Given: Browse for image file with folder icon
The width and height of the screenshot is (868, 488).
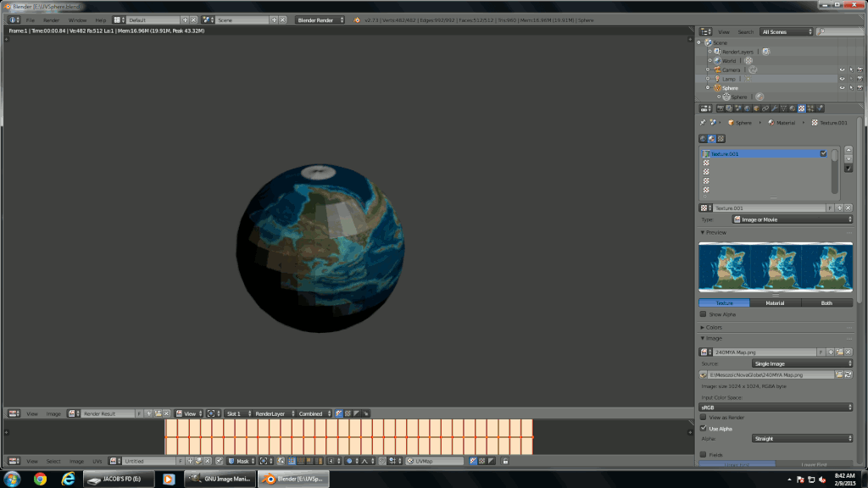Looking at the screenshot, I should [838, 374].
